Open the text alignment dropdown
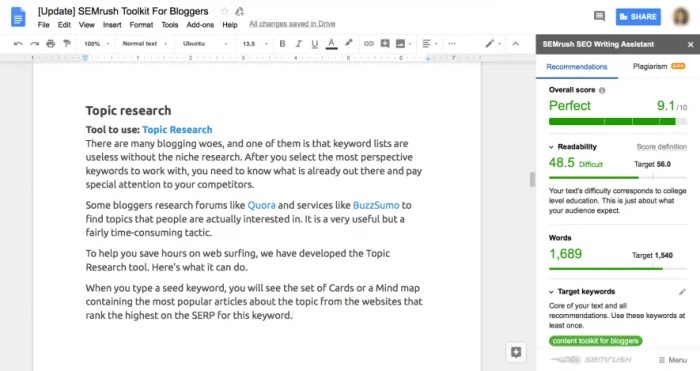 click(429, 44)
